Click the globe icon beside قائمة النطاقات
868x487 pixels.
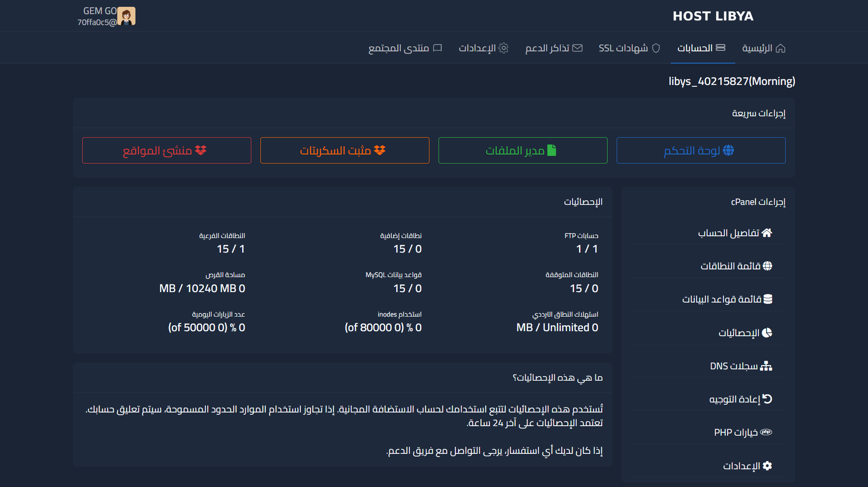(768, 266)
